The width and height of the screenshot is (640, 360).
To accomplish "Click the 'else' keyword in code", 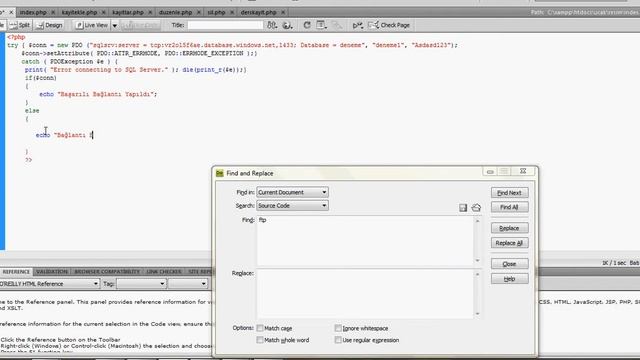I will 32,111.
